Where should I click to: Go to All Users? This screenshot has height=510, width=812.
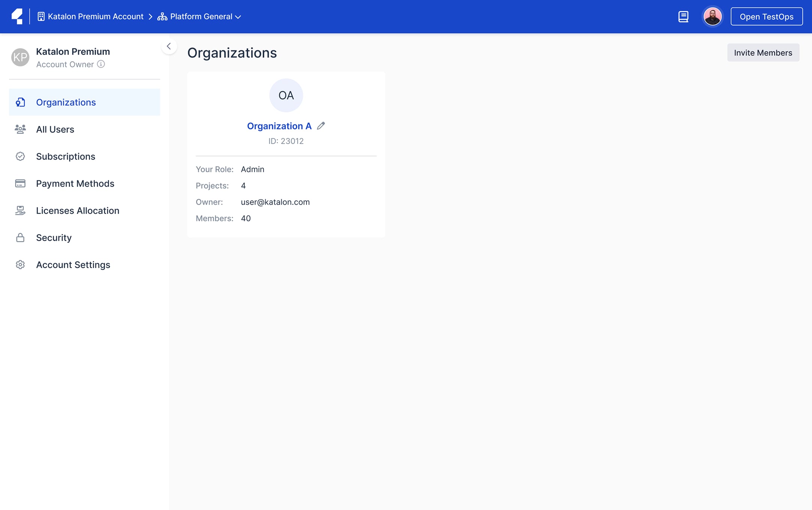84,129
